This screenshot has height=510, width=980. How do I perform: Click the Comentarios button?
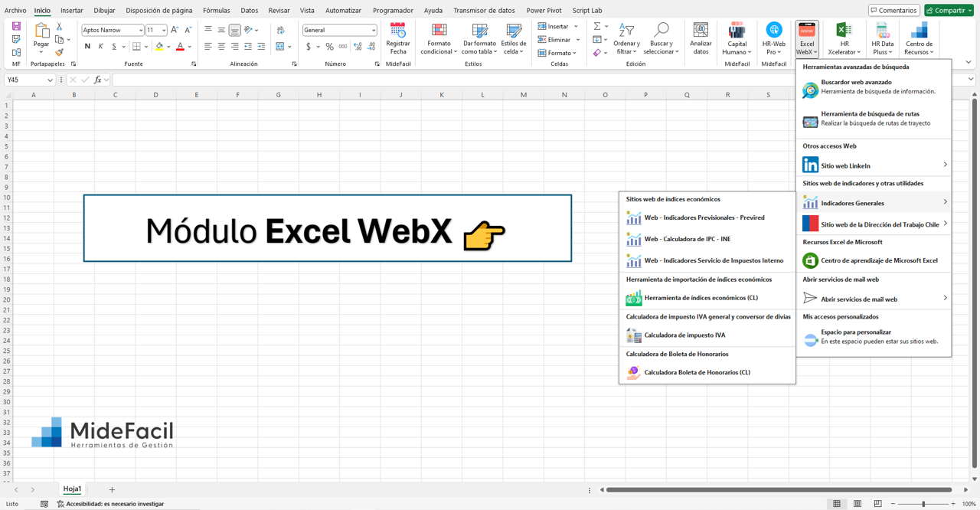[893, 11]
